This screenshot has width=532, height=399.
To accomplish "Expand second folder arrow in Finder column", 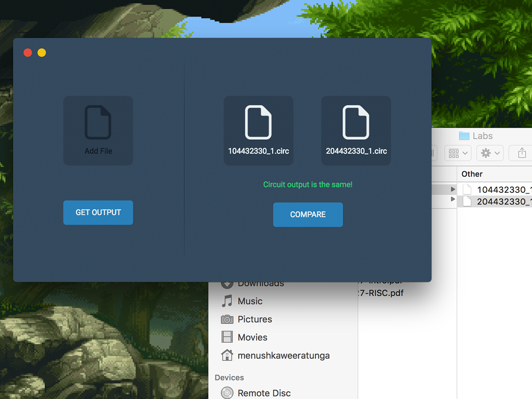I will pos(453,199).
